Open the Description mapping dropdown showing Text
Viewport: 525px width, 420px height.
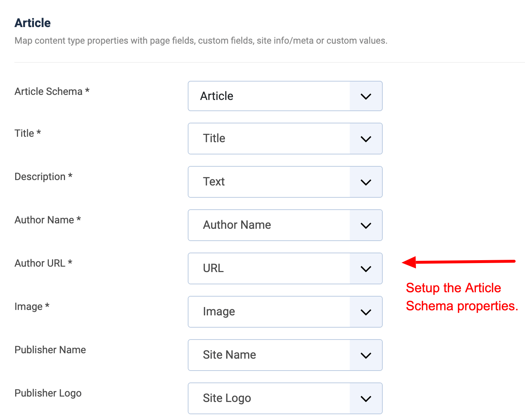coord(285,182)
